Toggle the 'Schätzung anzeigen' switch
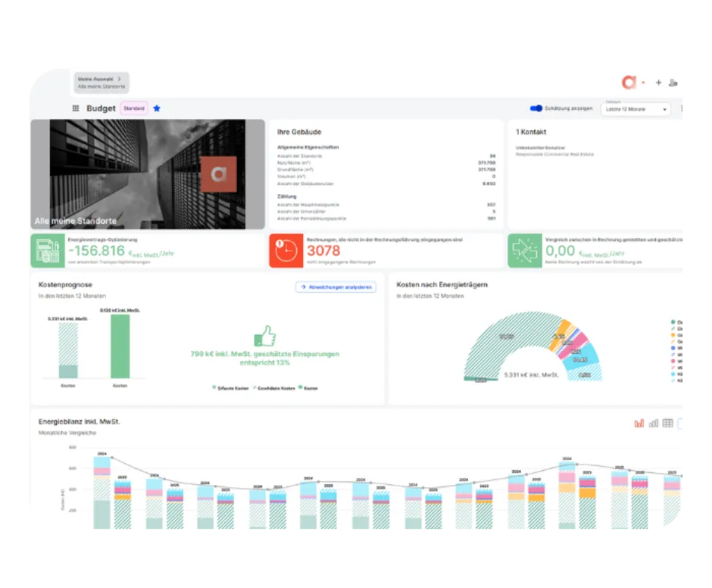The width and height of the screenshot is (712, 588). (536, 108)
